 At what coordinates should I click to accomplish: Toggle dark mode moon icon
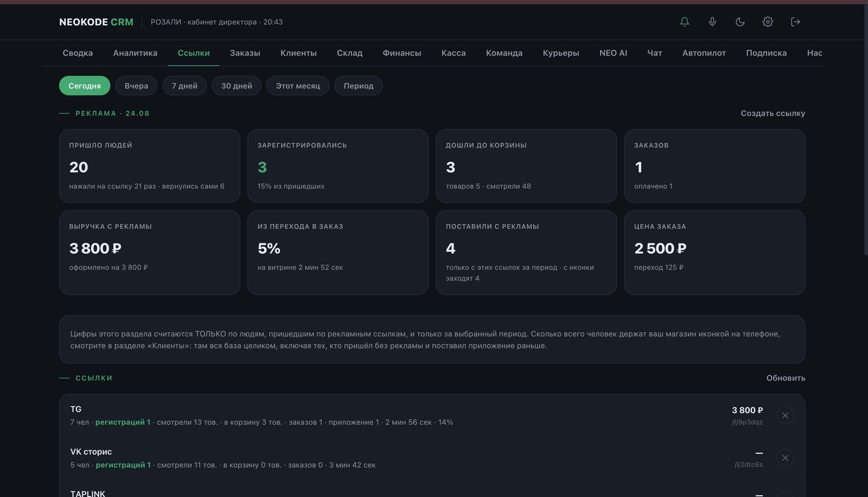pyautogui.click(x=740, y=22)
